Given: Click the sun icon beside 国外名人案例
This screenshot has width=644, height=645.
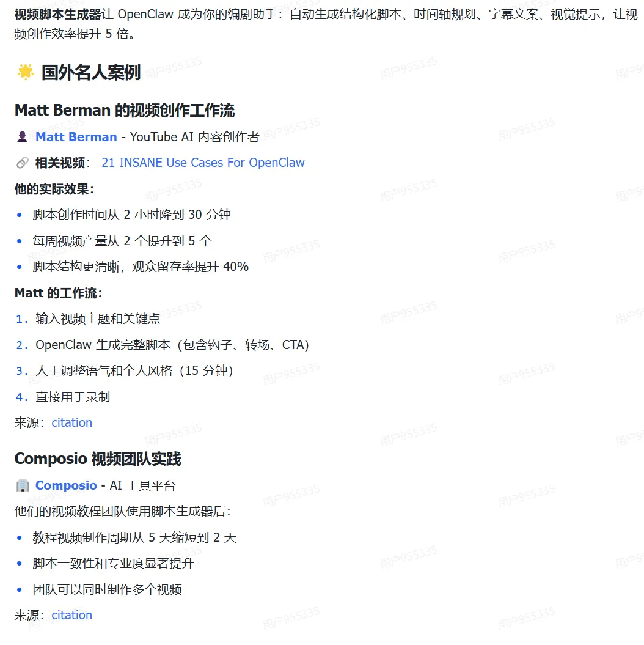Looking at the screenshot, I should (x=26, y=72).
